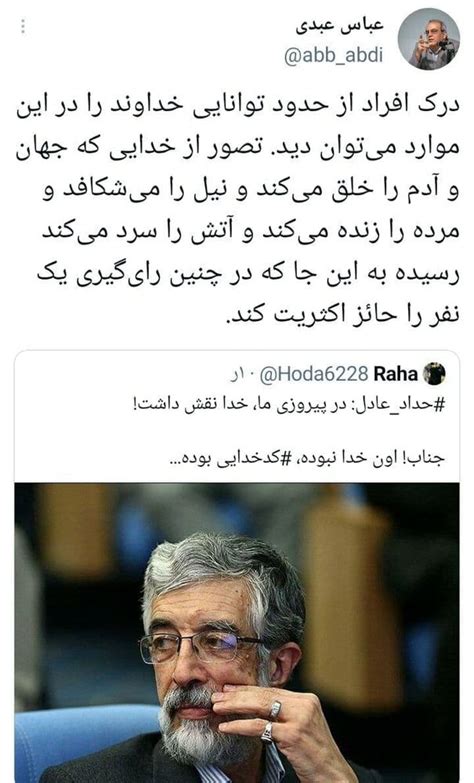Viewport: 474px width, 783px height.
Task: Select the final tweet line ending اکثریت کند
Action: click(x=342, y=316)
